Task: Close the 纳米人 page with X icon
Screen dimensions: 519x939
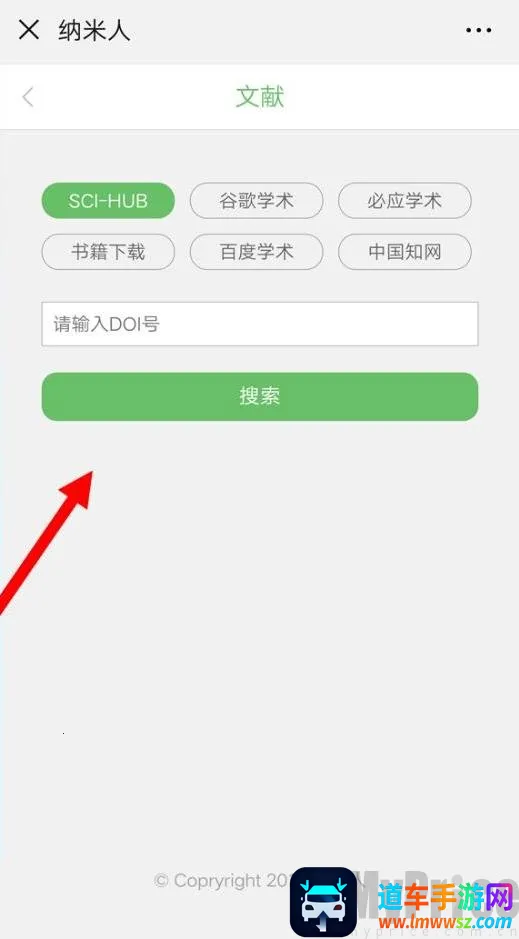Action: pos(29,29)
